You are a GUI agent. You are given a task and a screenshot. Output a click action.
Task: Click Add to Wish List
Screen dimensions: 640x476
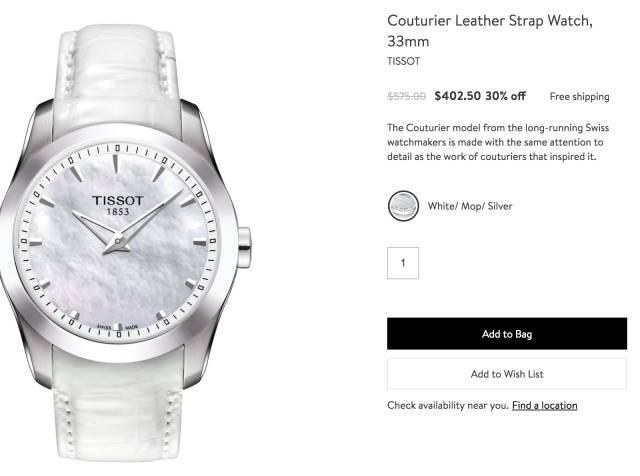click(507, 374)
